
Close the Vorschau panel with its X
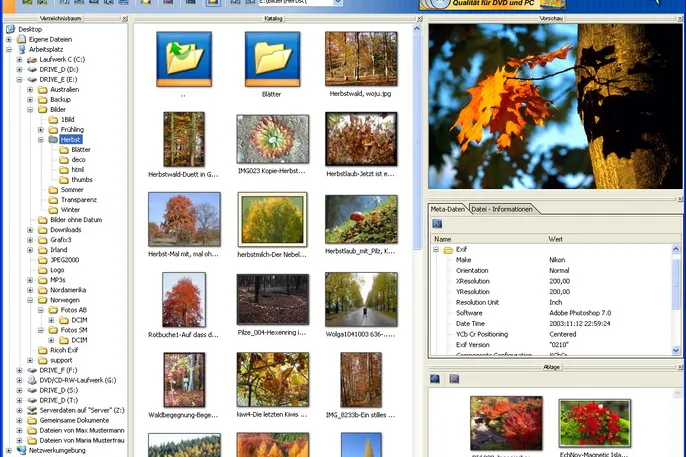pyautogui.click(x=680, y=19)
